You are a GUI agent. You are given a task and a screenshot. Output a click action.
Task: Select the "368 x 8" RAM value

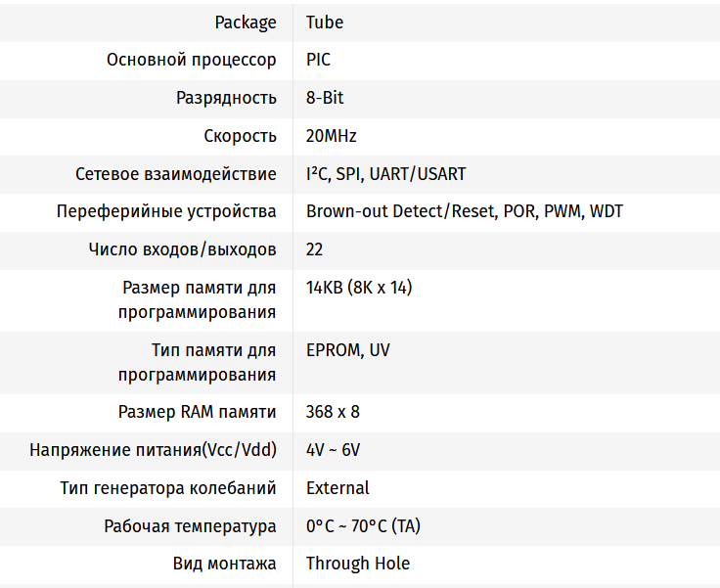(333, 412)
